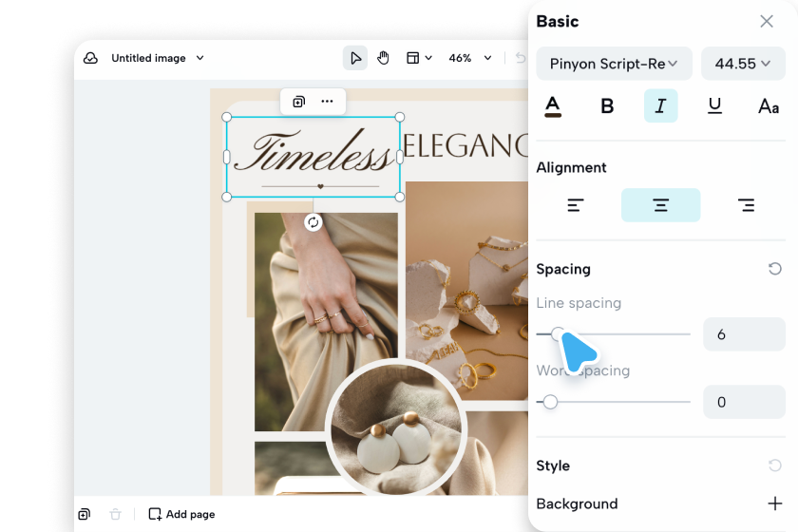Click the Add page button

[x=181, y=514]
